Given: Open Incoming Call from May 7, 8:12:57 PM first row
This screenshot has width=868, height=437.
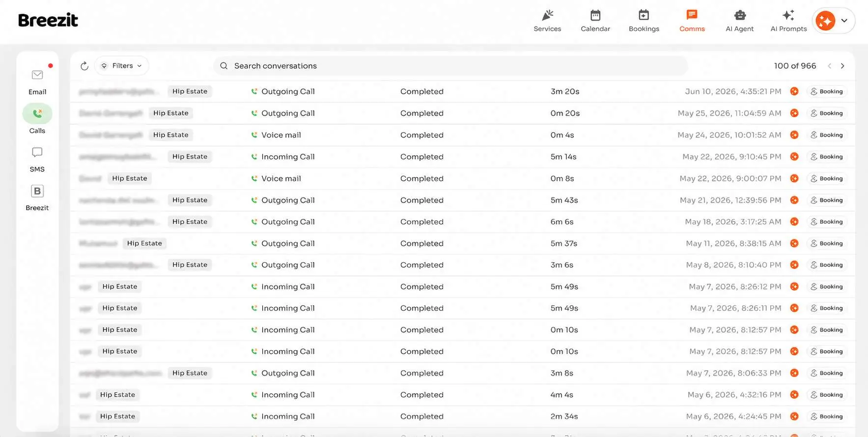Looking at the screenshot, I should pos(462,329).
